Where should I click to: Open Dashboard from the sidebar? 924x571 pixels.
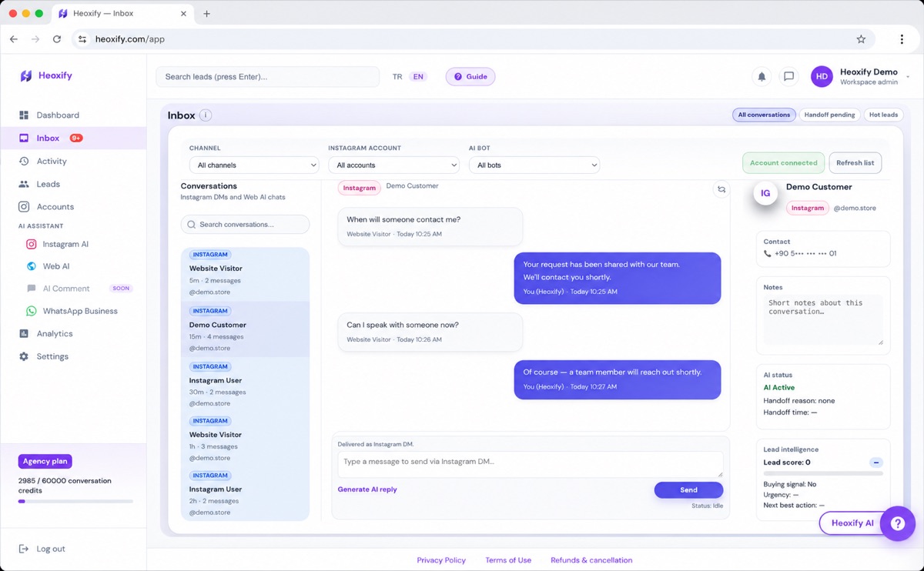point(58,115)
